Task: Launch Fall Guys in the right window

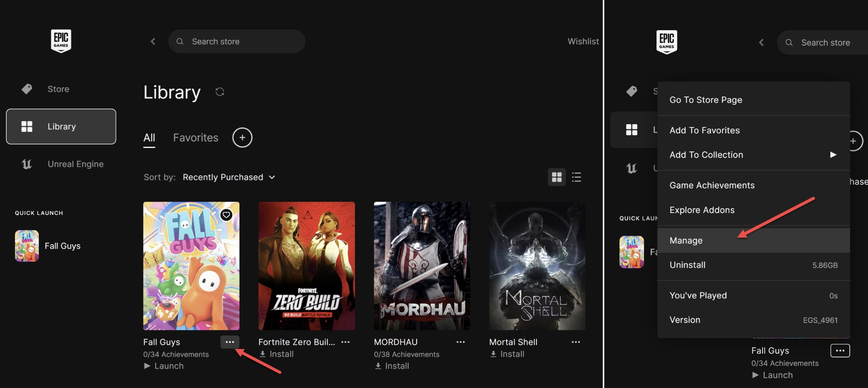Action: pos(772,375)
